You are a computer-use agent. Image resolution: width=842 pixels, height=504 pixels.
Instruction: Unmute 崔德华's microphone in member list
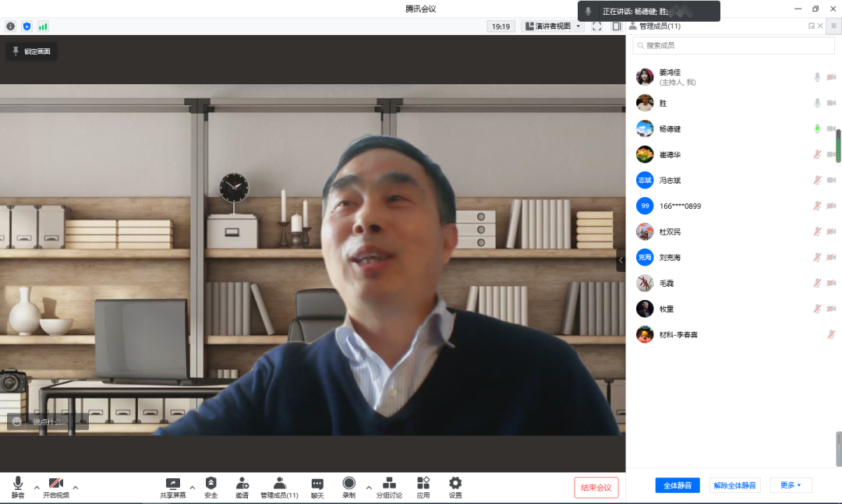pos(817,154)
